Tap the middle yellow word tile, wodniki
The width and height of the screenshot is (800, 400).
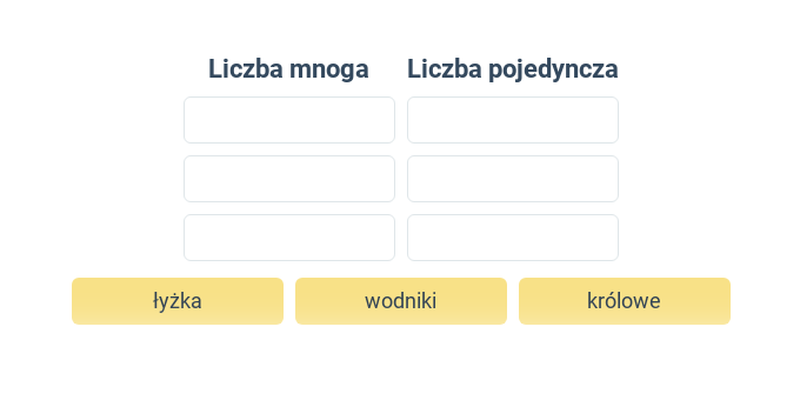(x=401, y=301)
